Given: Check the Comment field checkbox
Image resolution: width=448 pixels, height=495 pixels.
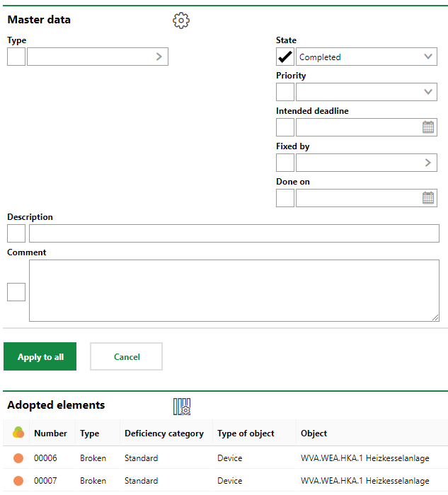Looking at the screenshot, I should coord(16,291).
